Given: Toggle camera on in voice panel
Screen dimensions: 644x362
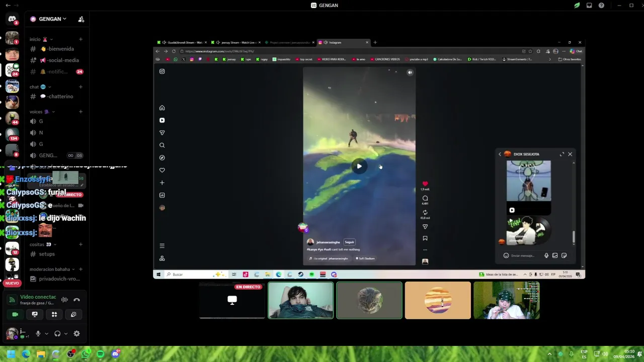Looking at the screenshot, I should pos(15,314).
